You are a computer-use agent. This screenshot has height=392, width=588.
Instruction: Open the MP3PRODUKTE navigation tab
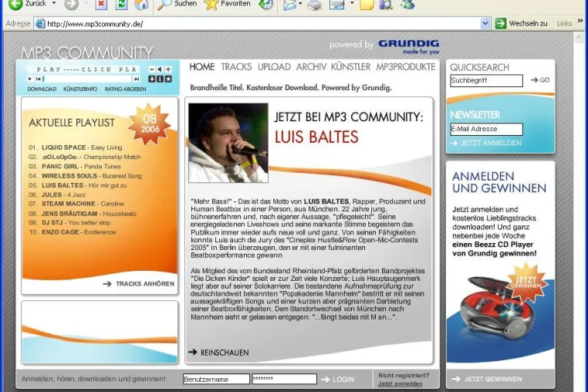tap(406, 67)
